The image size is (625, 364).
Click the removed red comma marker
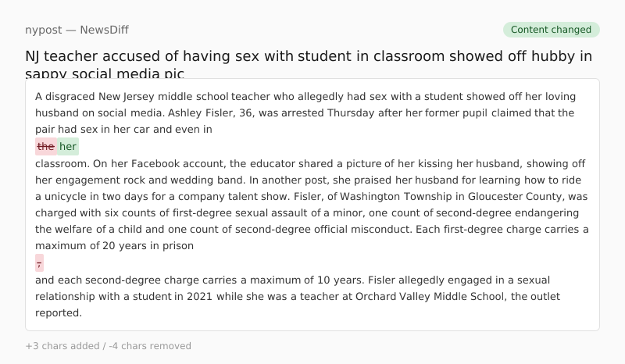39,263
